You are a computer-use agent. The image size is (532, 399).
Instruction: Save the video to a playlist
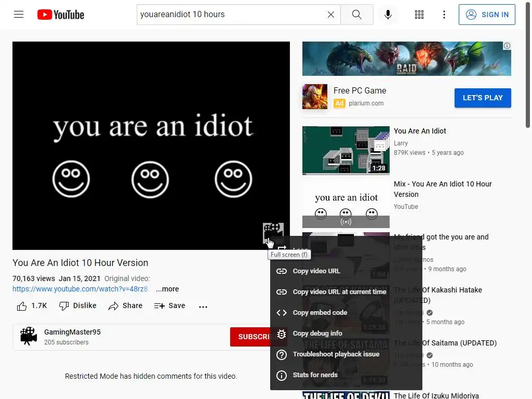169,306
